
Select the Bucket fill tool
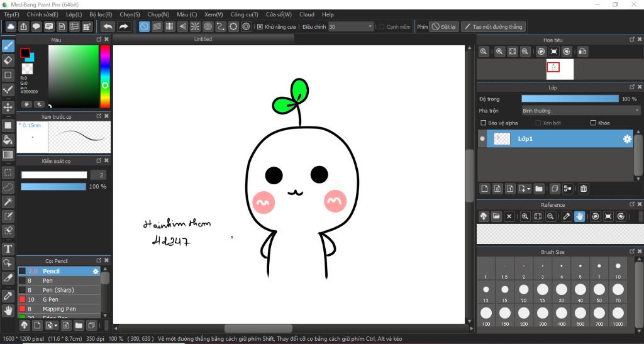click(x=8, y=140)
